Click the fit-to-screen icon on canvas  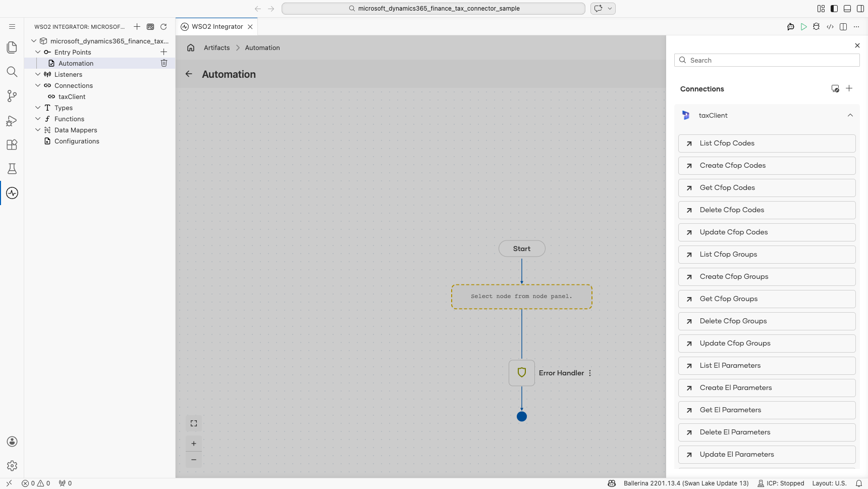pos(194,423)
